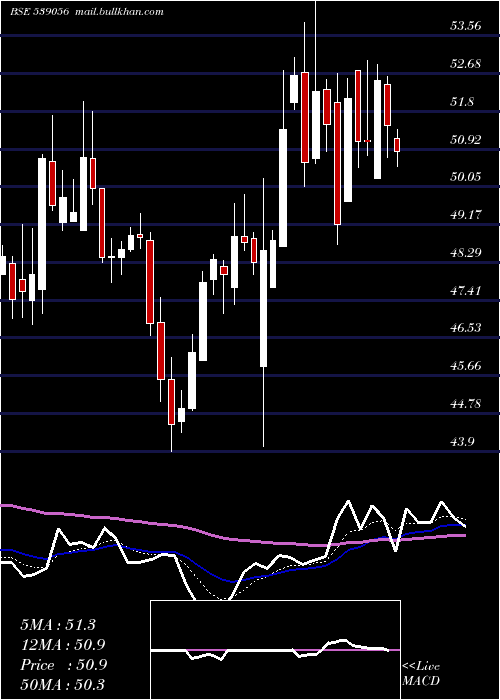Select the 46.53 price axis label
The width and height of the screenshot is (500, 700).
point(465,328)
